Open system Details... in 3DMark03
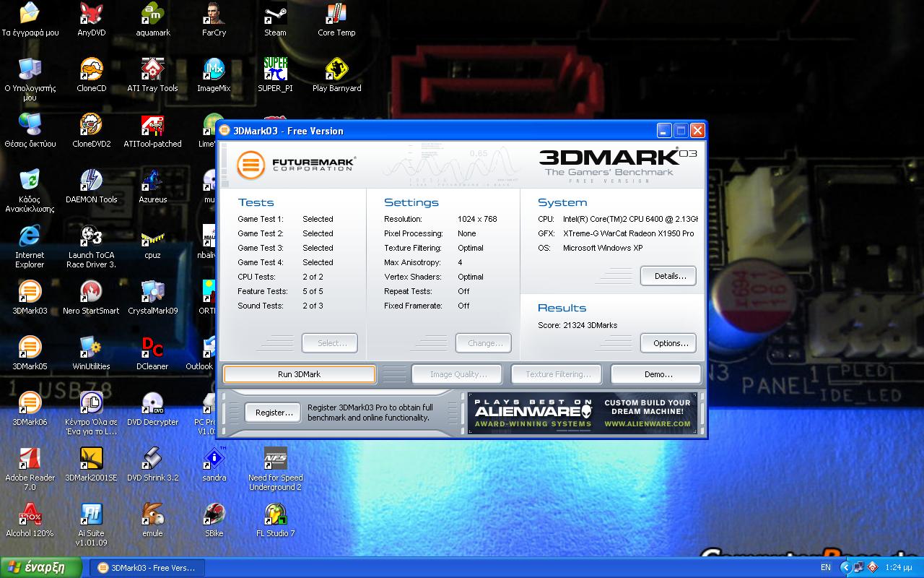 (x=668, y=276)
